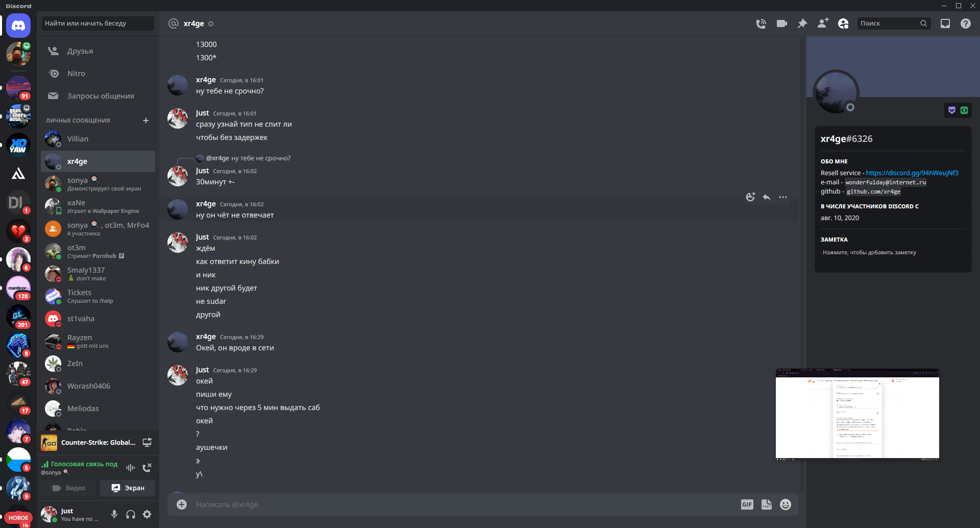Share screen with Экран button
Screen dimensions: 980x528
click(128, 488)
